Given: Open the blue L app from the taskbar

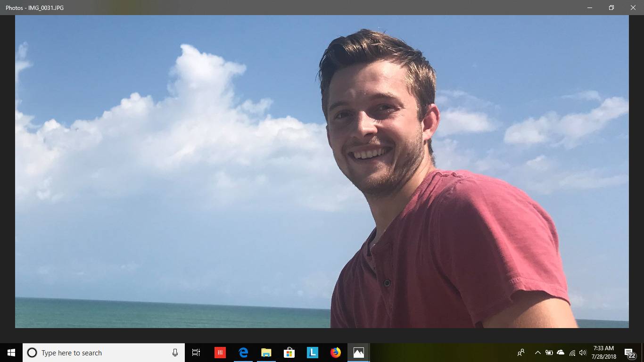Looking at the screenshot, I should 312,352.
